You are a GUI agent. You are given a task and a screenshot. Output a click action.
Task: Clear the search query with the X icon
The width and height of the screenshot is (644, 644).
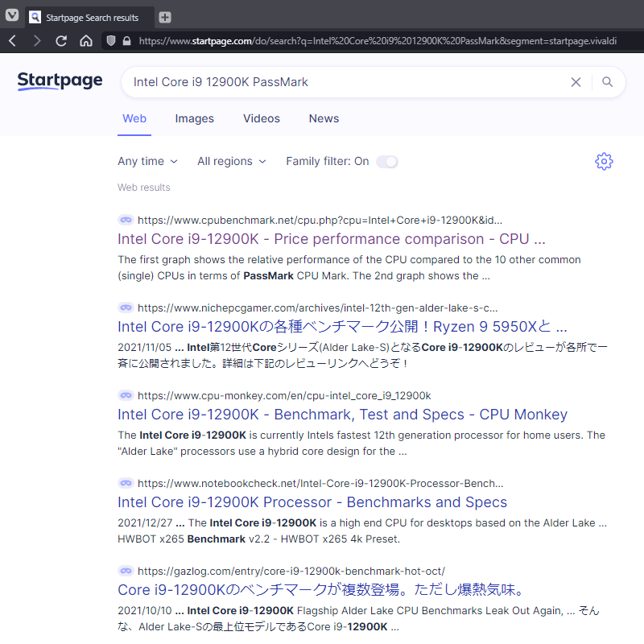(x=576, y=81)
